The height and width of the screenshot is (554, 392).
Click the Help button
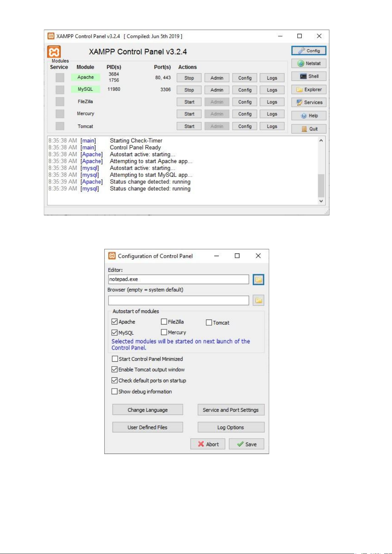coord(308,116)
